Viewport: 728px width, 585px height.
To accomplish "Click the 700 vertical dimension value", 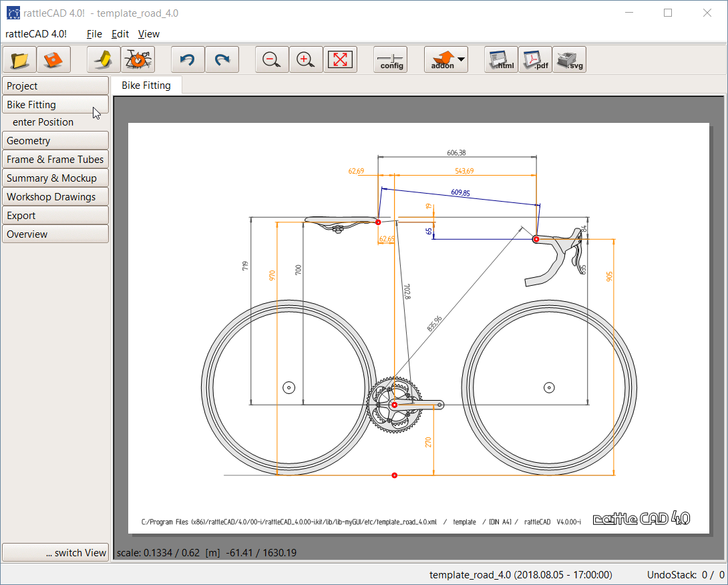I will (x=299, y=269).
